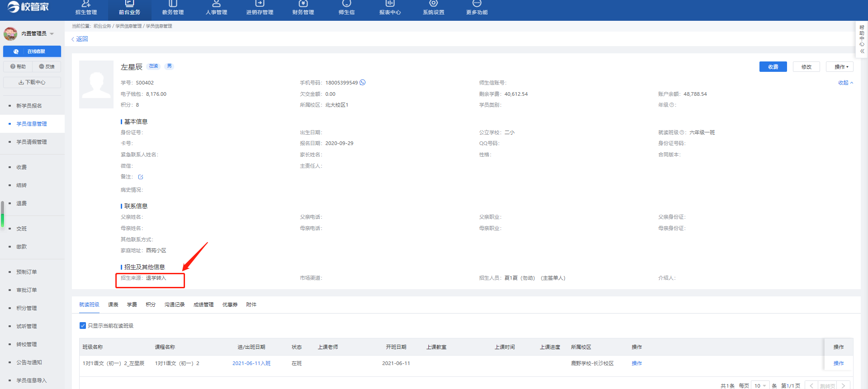Switch to the 就读班级 tab

[89, 305]
